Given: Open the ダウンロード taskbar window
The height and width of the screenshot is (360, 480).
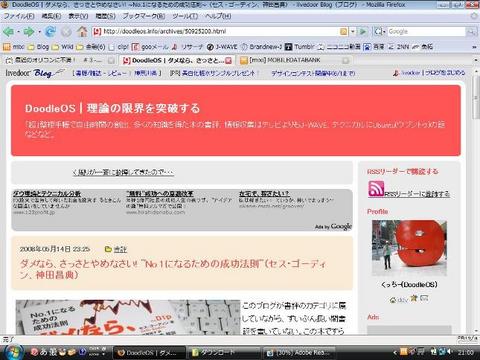Looking at the screenshot, I should 224,352.
